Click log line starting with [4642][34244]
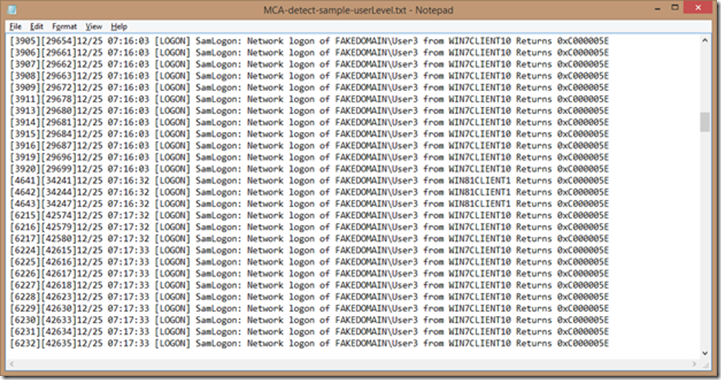The image size is (721, 380). pos(309,192)
